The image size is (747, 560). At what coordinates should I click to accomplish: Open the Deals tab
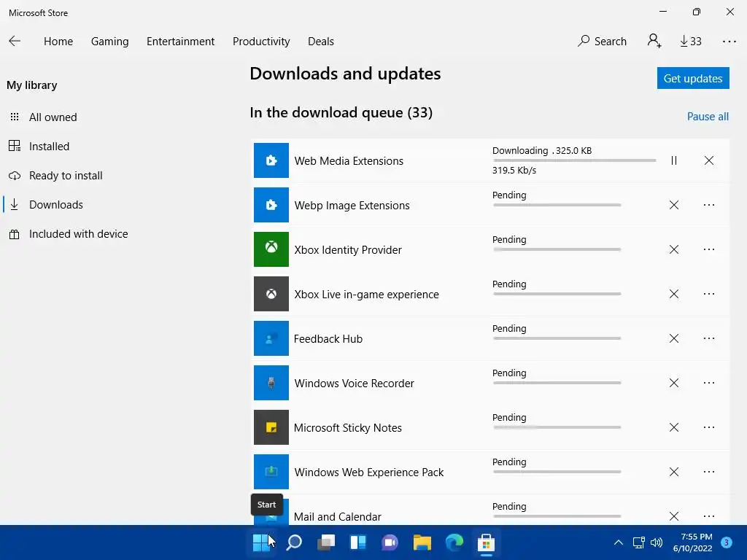pyautogui.click(x=321, y=42)
